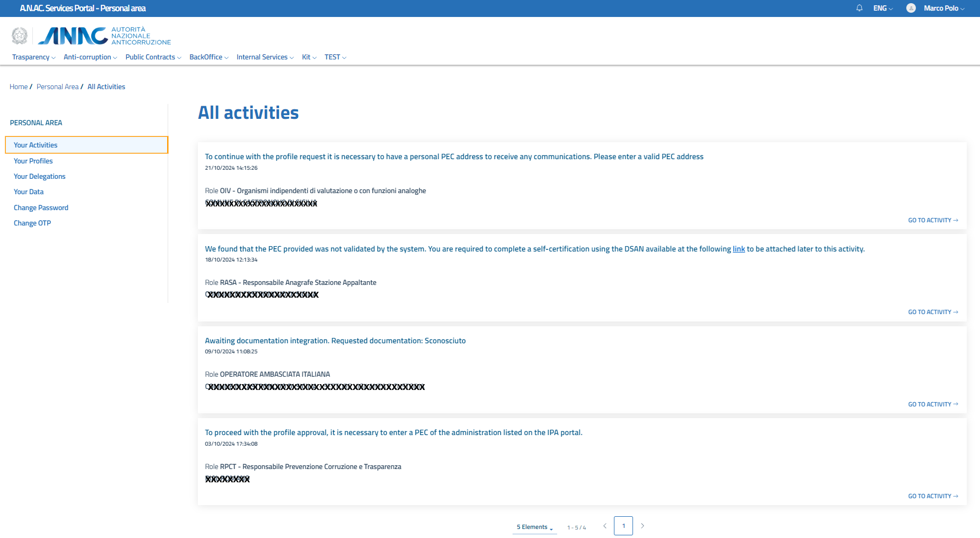The width and height of the screenshot is (980, 538).
Task: Click the Italian Republic emblem icon
Action: coord(20,36)
